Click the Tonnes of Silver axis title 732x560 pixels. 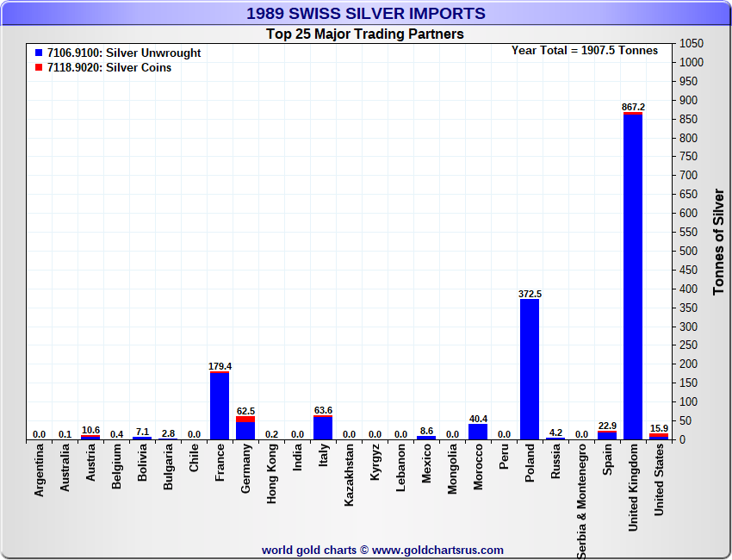click(x=718, y=241)
